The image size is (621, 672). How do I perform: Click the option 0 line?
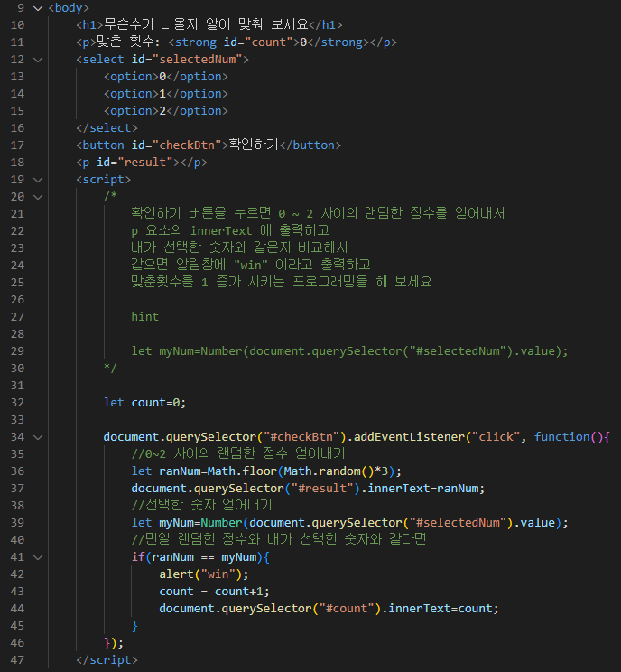pos(166,76)
